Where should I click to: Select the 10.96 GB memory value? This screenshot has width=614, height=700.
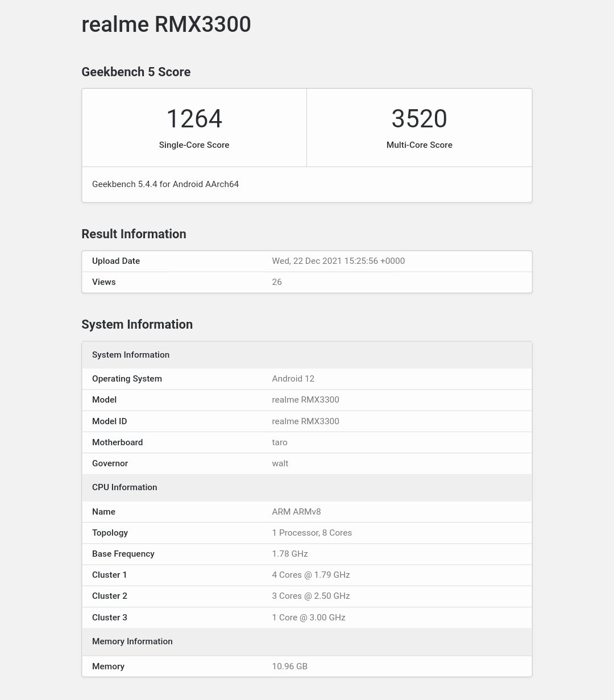pos(290,666)
